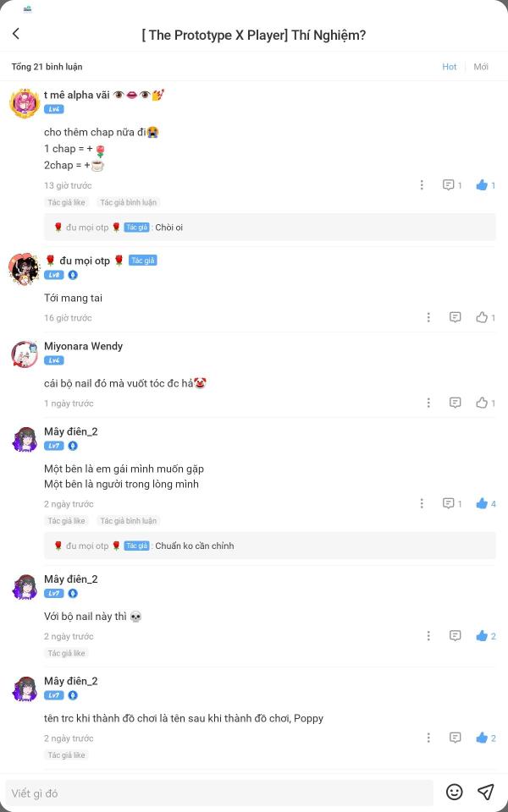Open replies on 'Một bên là em gái' comment
Image resolution: width=508 pixels, height=812 pixels.
(x=452, y=503)
